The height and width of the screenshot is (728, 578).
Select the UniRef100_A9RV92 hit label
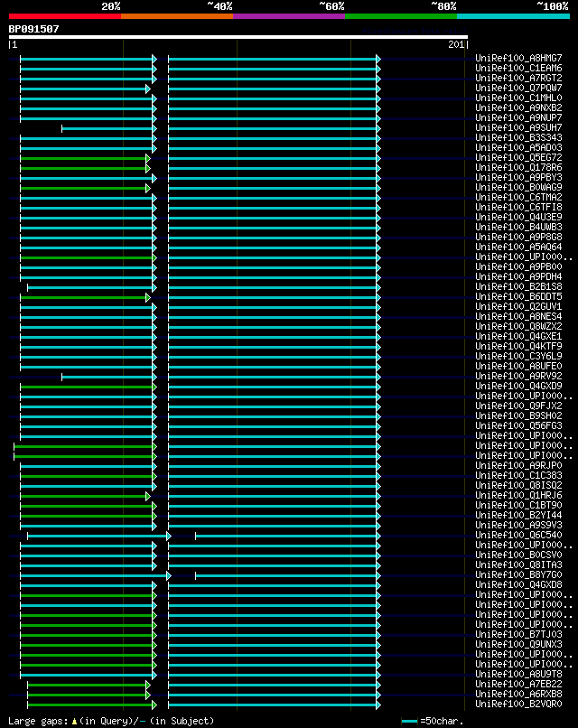(518, 376)
